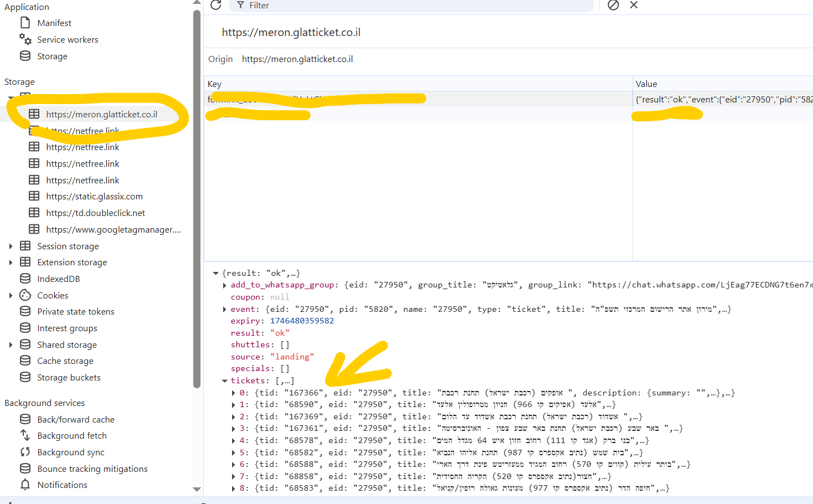The width and height of the screenshot is (813, 504).
Task: Expand the event property object
Action: pyautogui.click(x=224, y=309)
